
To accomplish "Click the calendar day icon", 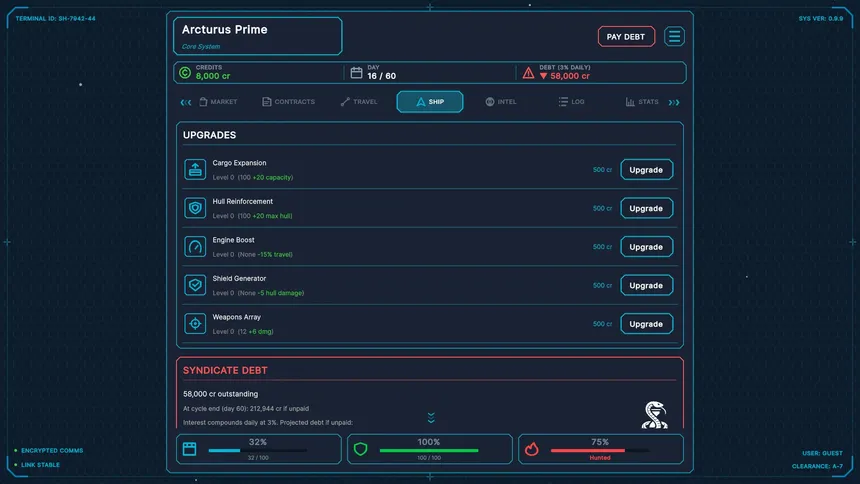I will (357, 72).
